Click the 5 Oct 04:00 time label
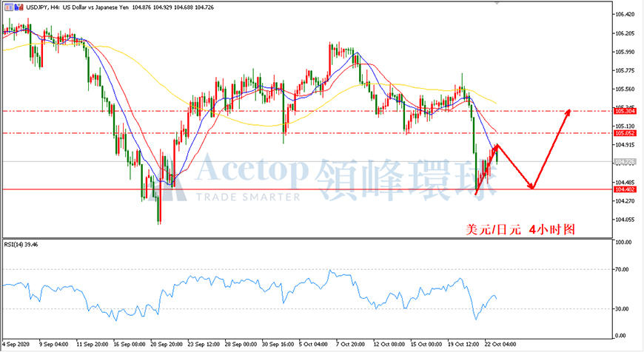This screenshot has height=352, width=644. tap(313, 344)
